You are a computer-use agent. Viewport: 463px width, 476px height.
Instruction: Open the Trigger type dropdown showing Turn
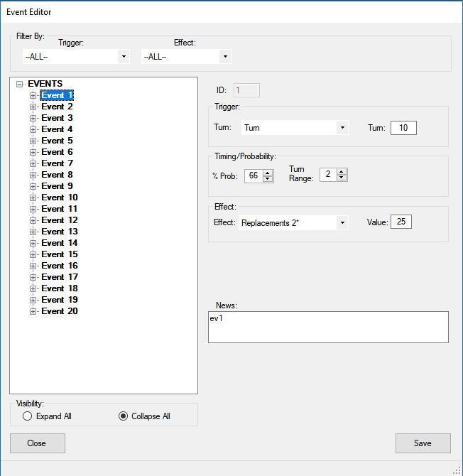pyautogui.click(x=342, y=127)
